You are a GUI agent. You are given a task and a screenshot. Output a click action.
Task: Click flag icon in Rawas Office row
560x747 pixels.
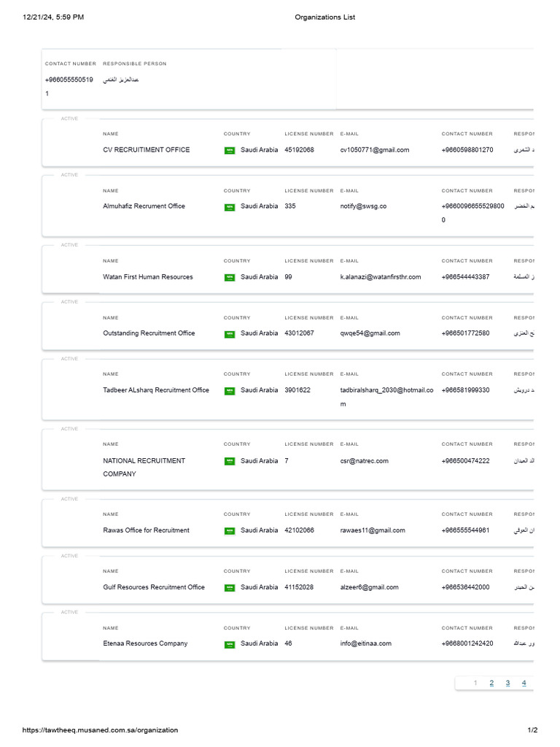click(230, 531)
